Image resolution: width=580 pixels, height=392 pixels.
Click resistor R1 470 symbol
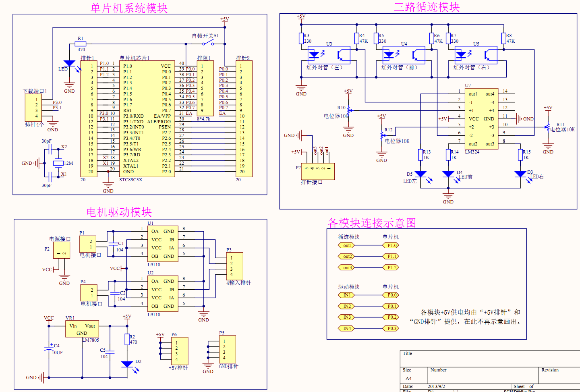pos(81,44)
